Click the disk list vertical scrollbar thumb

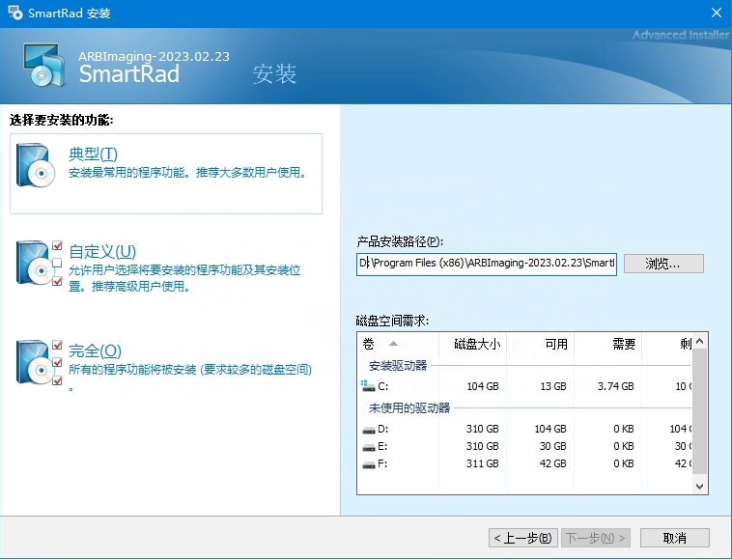[x=699, y=411]
